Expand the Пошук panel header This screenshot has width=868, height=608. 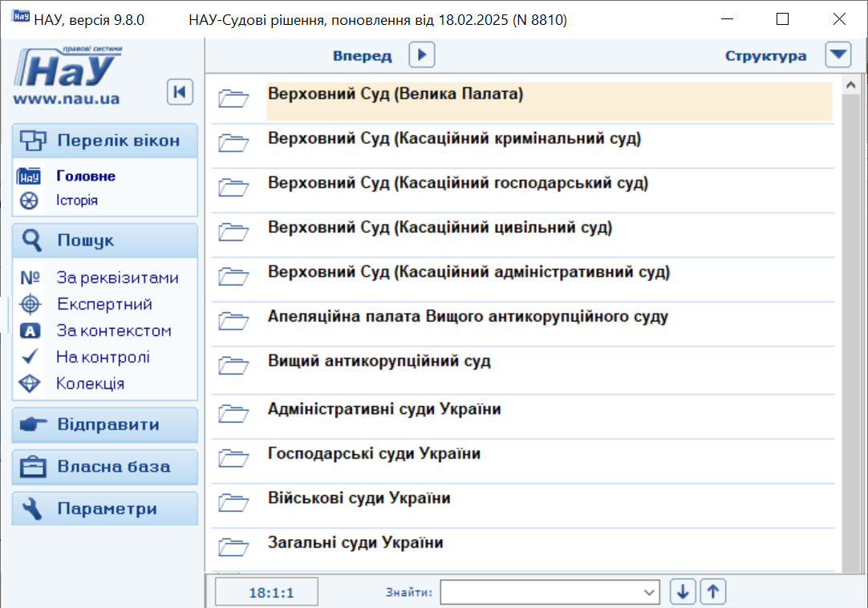[104, 241]
